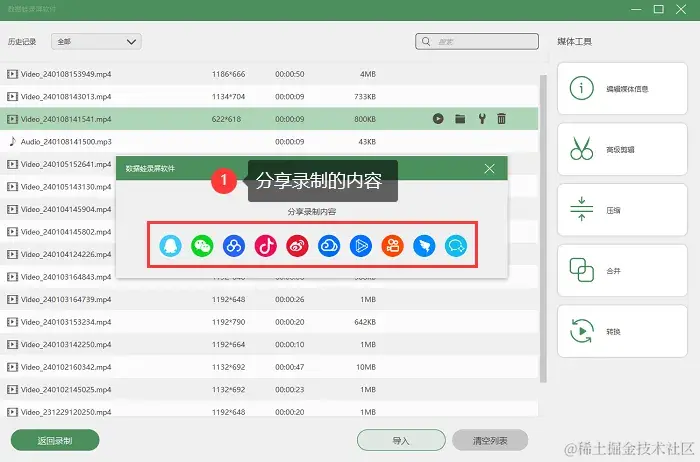Screen dimensions: 700x462
Task: Click 642KB size cell
Action: pyautogui.click(x=365, y=322)
